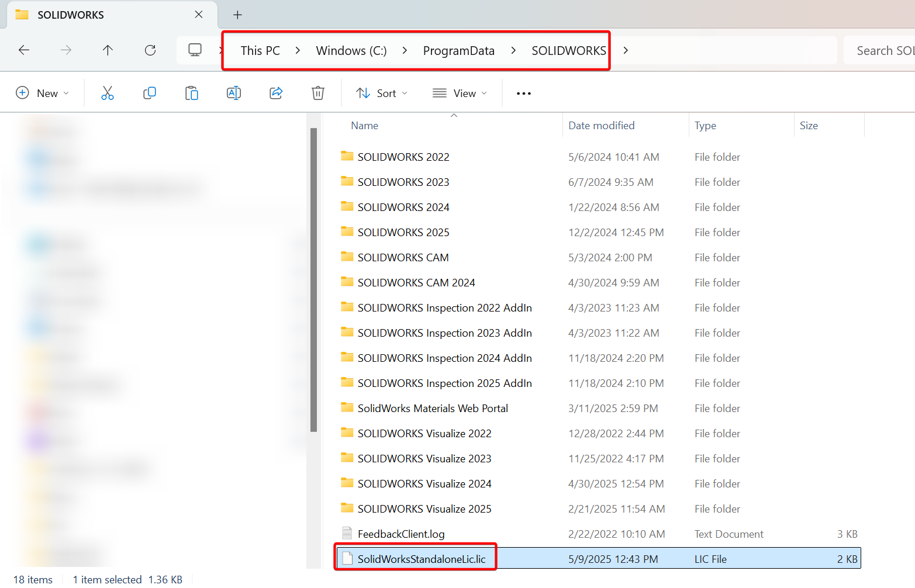Click SOLIDWORKS breadcrumb in address bar

(x=568, y=51)
